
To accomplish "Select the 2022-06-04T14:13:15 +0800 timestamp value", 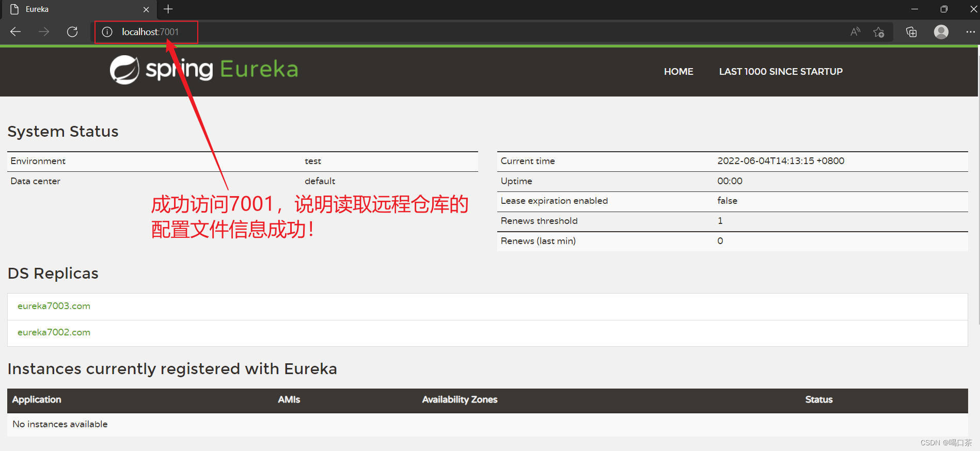I will (781, 161).
